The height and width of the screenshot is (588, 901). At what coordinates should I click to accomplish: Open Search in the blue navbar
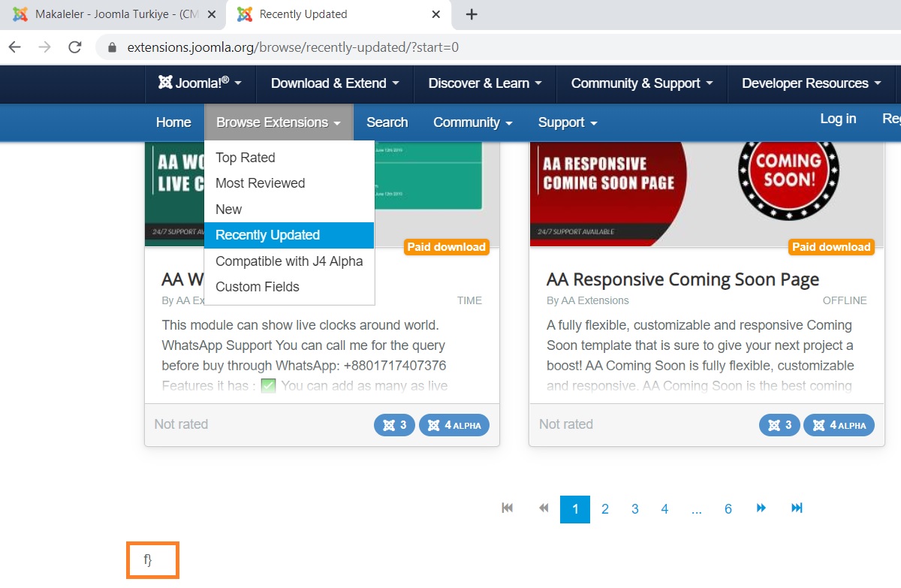tap(387, 122)
